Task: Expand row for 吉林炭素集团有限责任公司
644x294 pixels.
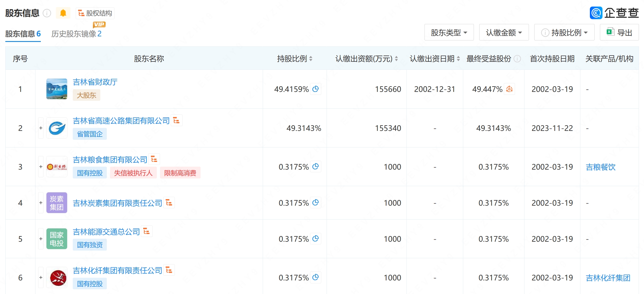Action: point(41,203)
